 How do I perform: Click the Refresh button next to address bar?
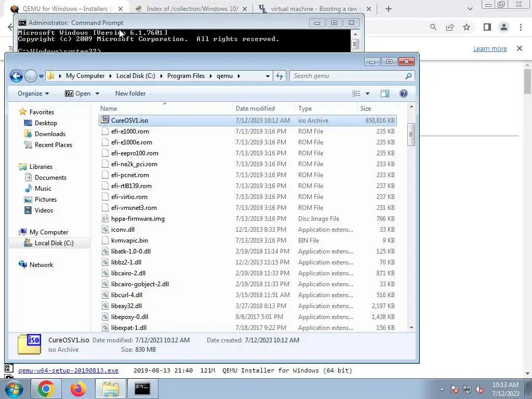[x=280, y=76]
